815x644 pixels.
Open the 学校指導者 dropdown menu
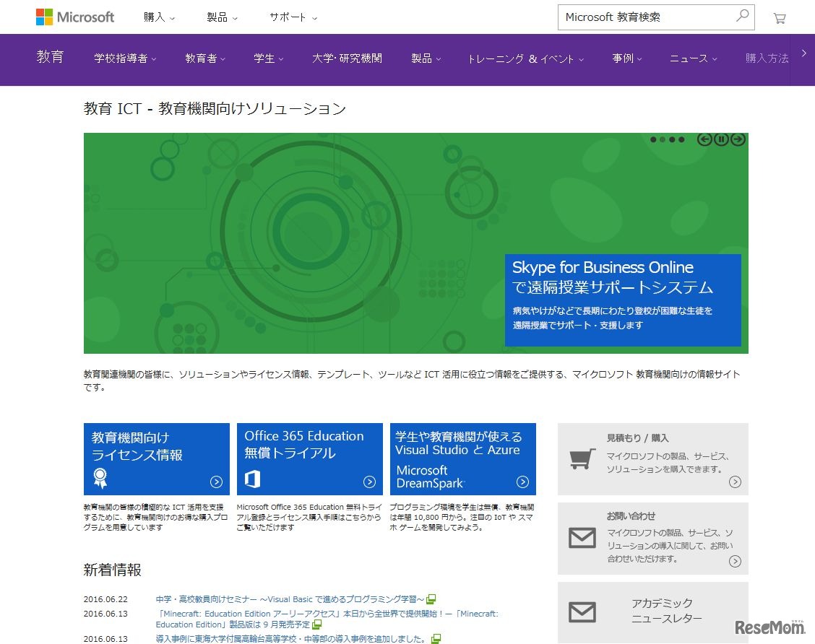click(x=124, y=60)
